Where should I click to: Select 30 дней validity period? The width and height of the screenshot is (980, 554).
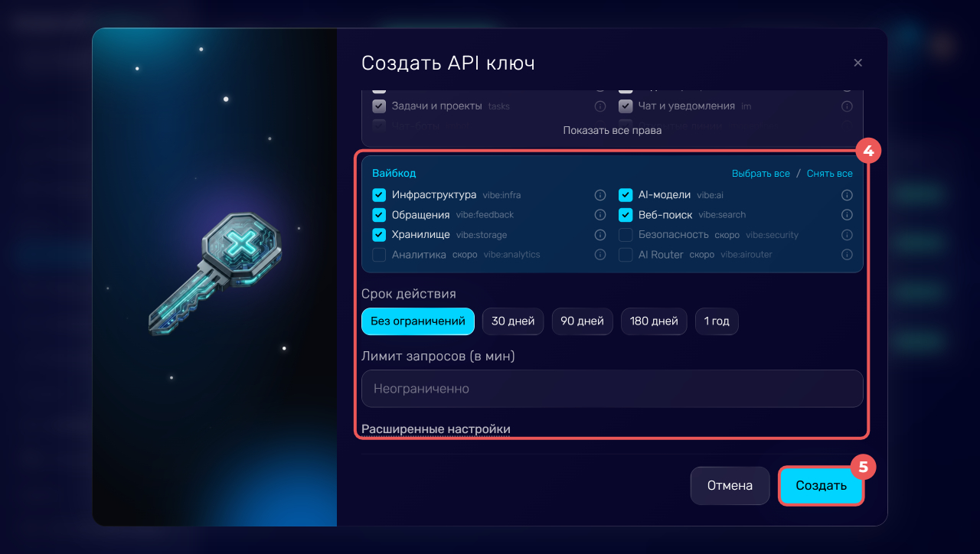coord(513,321)
